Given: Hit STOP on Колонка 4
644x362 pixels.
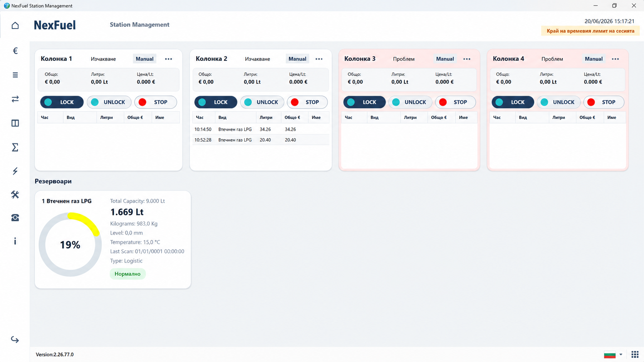Looking at the screenshot, I should coord(604,102).
